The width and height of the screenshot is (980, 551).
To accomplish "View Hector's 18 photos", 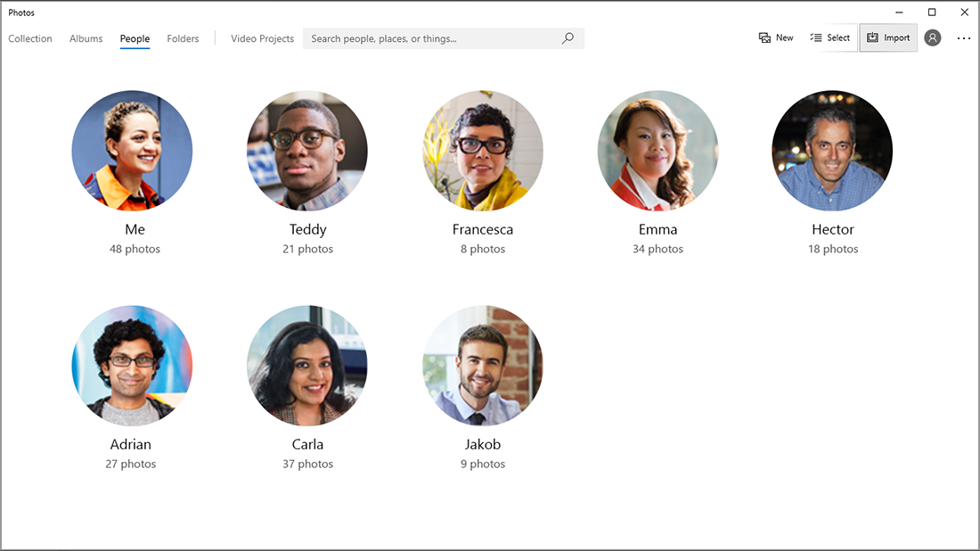I will coord(832,150).
